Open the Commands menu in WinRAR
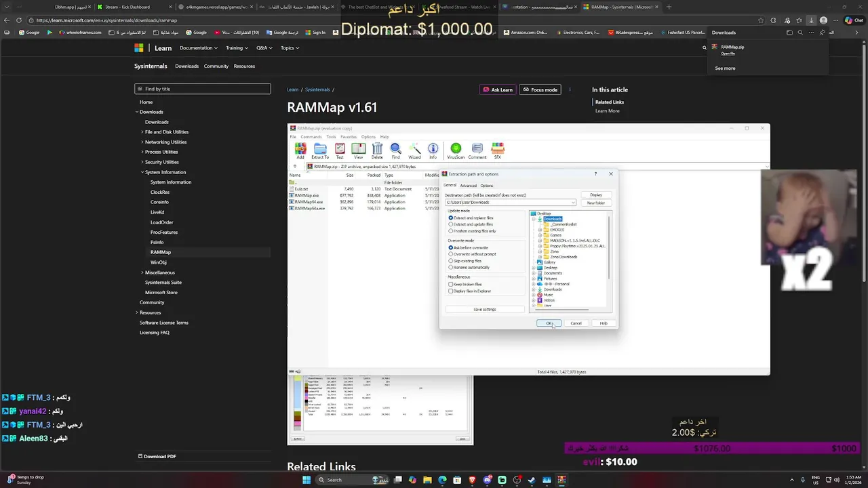Screen dimensions: 868x488 pyautogui.click(x=311, y=137)
